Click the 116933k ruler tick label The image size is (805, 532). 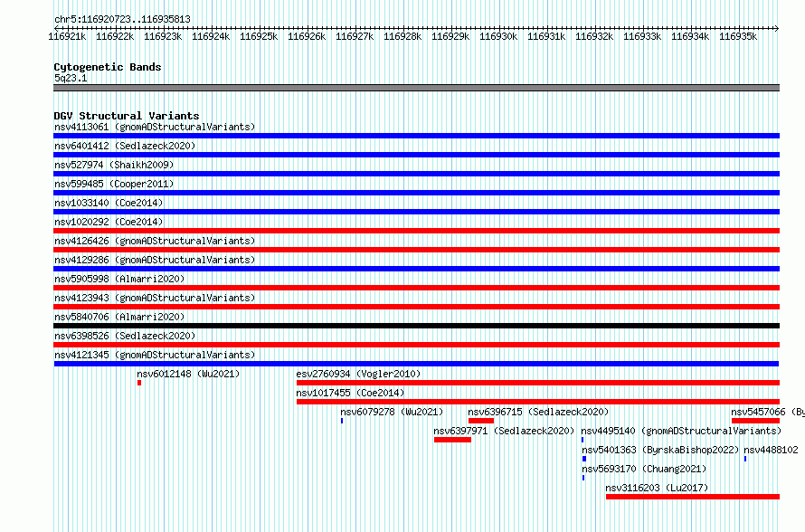(x=642, y=36)
